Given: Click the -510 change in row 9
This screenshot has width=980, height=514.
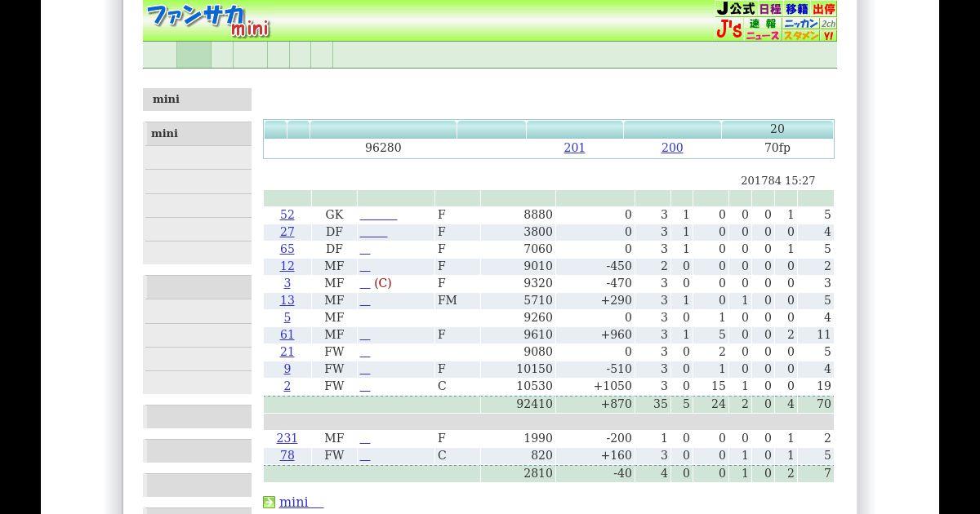Looking at the screenshot, I should point(618,369).
